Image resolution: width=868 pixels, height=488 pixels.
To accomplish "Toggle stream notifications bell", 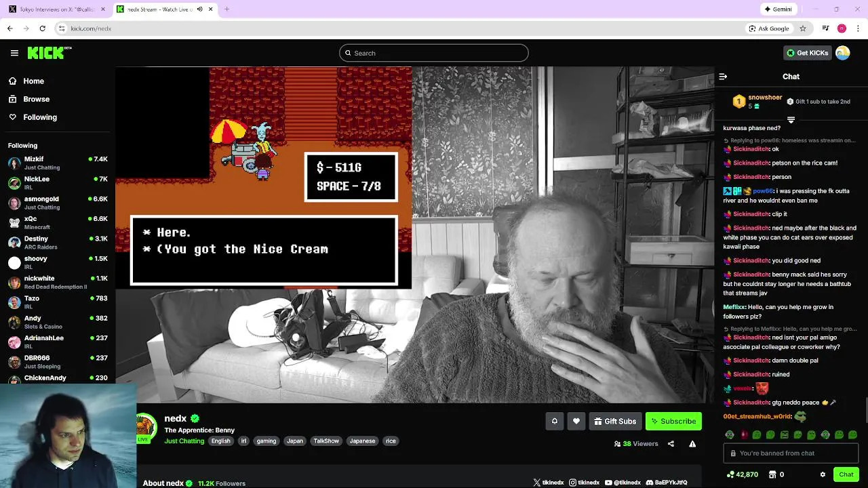I will tap(554, 421).
